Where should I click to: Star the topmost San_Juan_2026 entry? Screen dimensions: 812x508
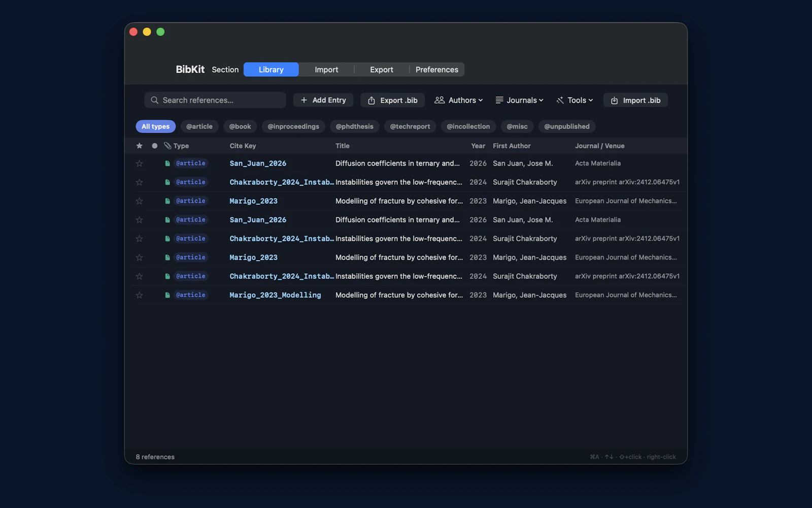(x=139, y=164)
